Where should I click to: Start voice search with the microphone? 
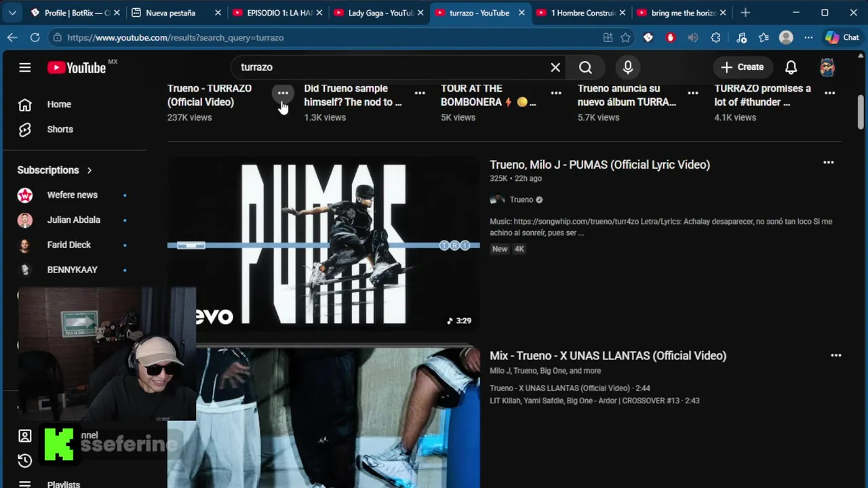tap(628, 67)
